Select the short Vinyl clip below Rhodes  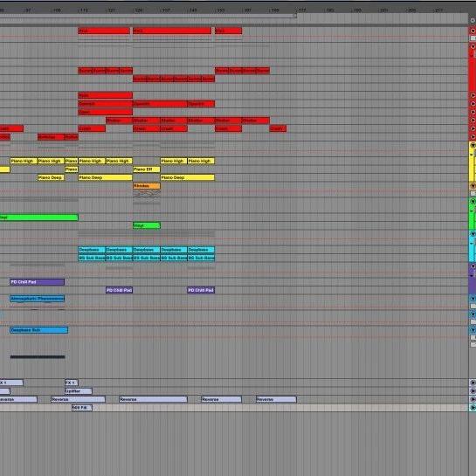pos(147,225)
